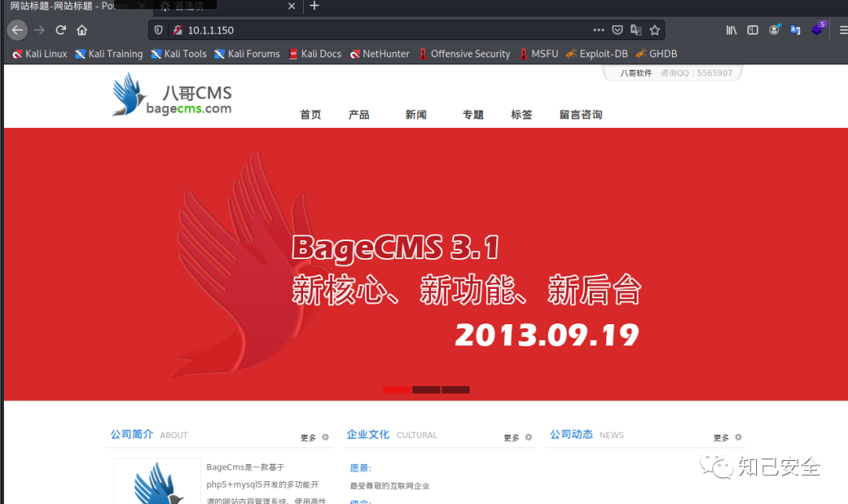Click the Firefox Account icon

773,30
